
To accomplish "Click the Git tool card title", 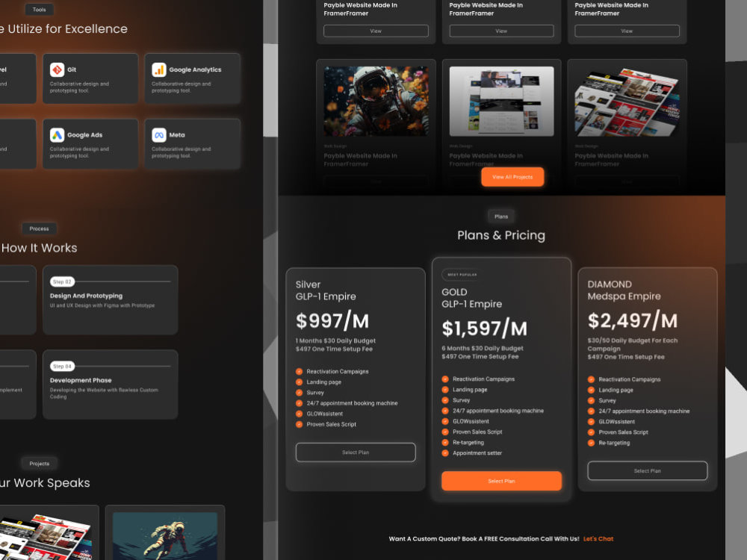I will [x=72, y=69].
